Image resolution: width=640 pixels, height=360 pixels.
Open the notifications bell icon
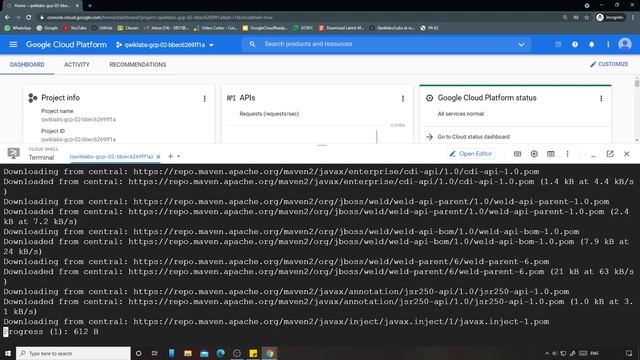[591, 44]
